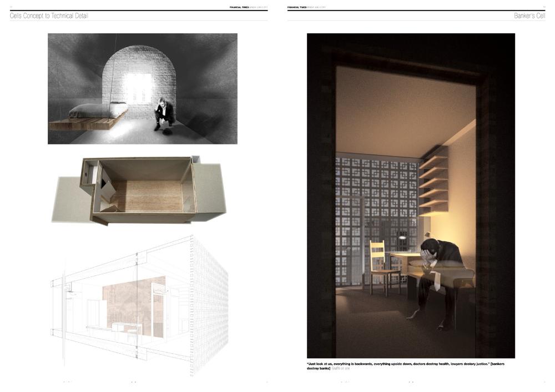Click the grey 'Graffiti on site' credit text
Viewport: 555px width, 392px height.
point(340,369)
